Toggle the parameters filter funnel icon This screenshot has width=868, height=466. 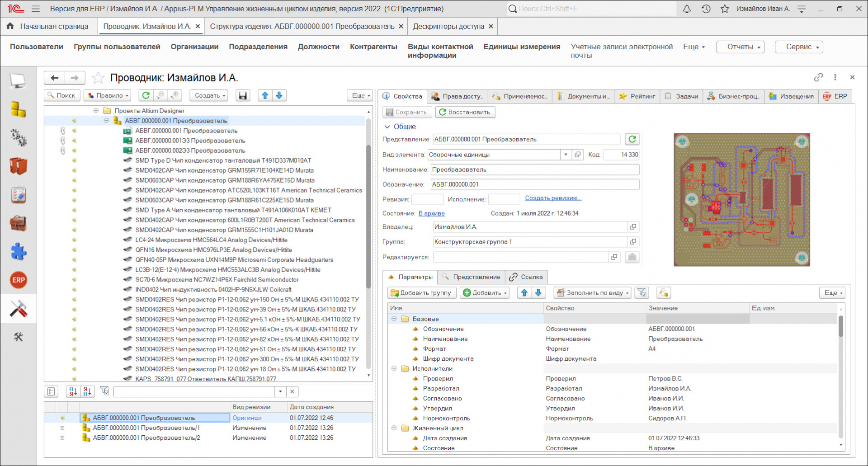pos(642,292)
